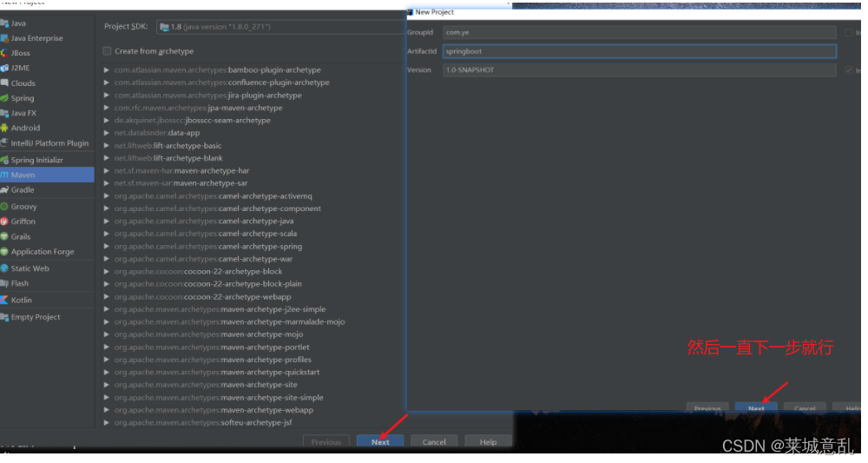Select maven-archetype-site-simple row
The height and width of the screenshot is (463, 868).
pyautogui.click(x=219, y=398)
